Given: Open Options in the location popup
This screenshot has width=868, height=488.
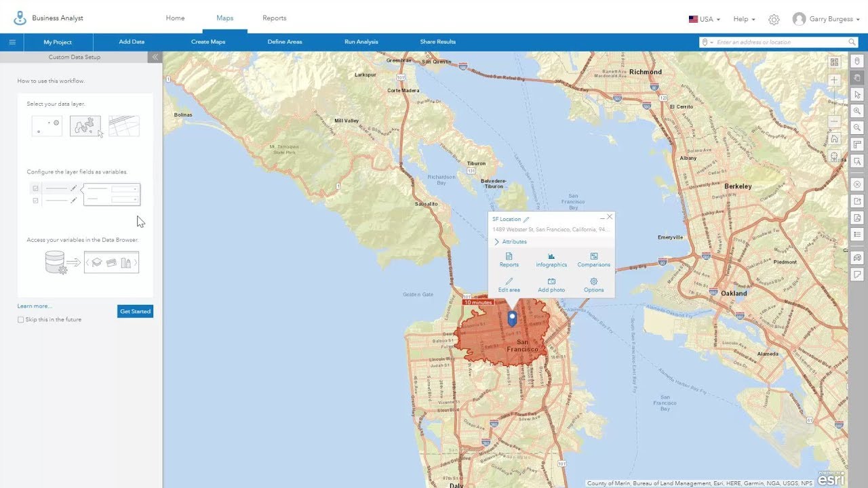Looking at the screenshot, I should (x=593, y=285).
